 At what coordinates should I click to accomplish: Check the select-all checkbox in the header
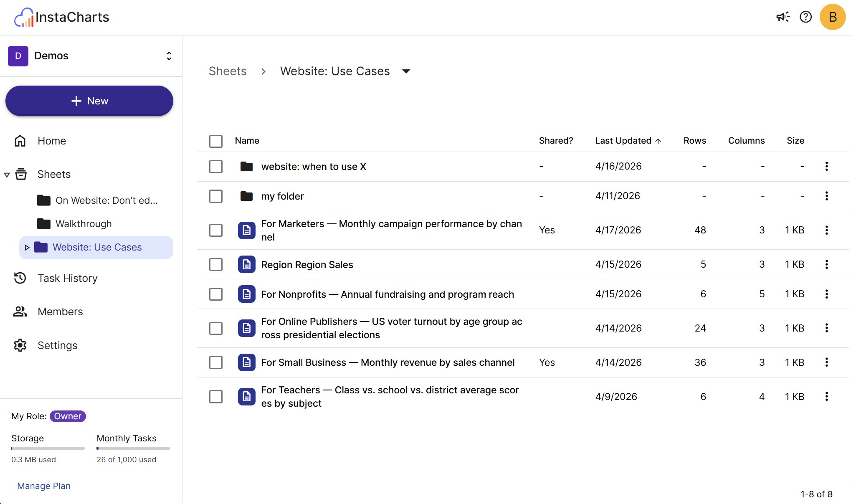215,141
